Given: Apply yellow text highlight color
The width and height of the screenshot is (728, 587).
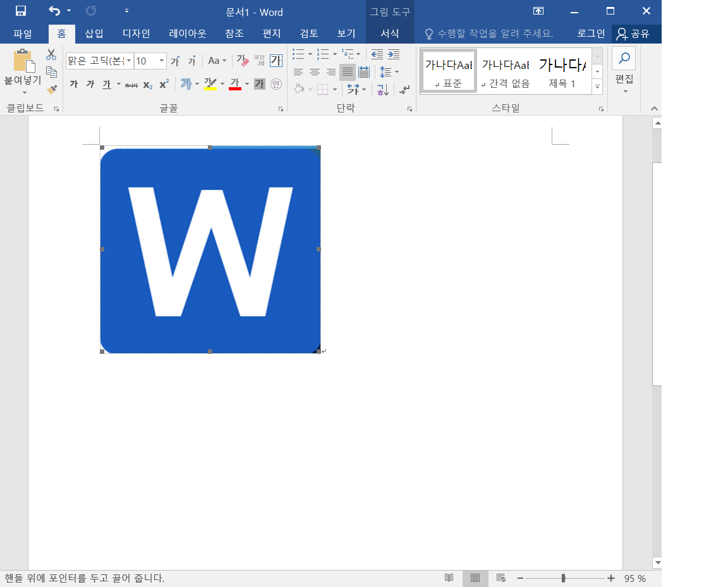Looking at the screenshot, I should [210, 84].
